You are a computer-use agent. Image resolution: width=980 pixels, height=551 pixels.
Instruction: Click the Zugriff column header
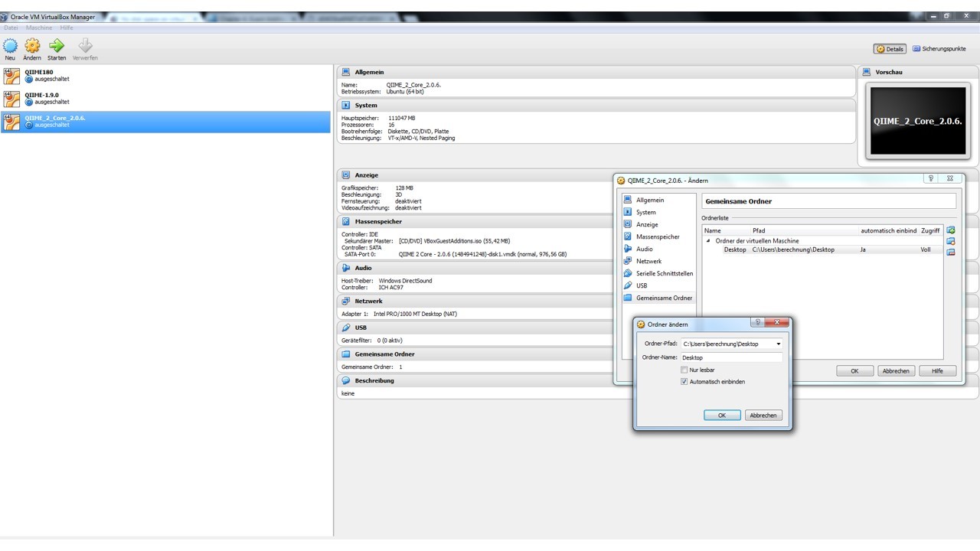point(930,230)
